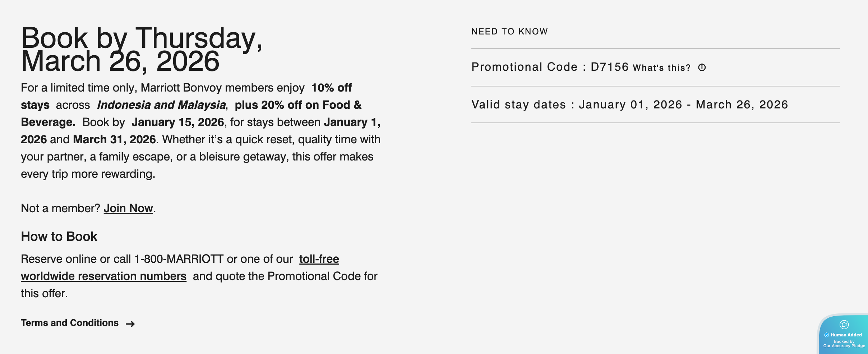868x354 pixels.
Task: Click the "Human Added" badge label
Action: (846, 335)
